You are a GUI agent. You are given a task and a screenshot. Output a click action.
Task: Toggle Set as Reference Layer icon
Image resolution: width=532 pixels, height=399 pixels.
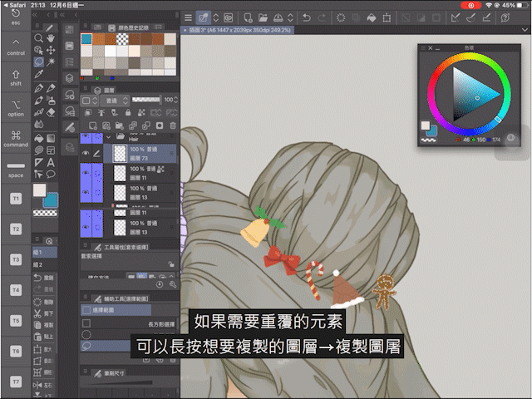coord(101,113)
